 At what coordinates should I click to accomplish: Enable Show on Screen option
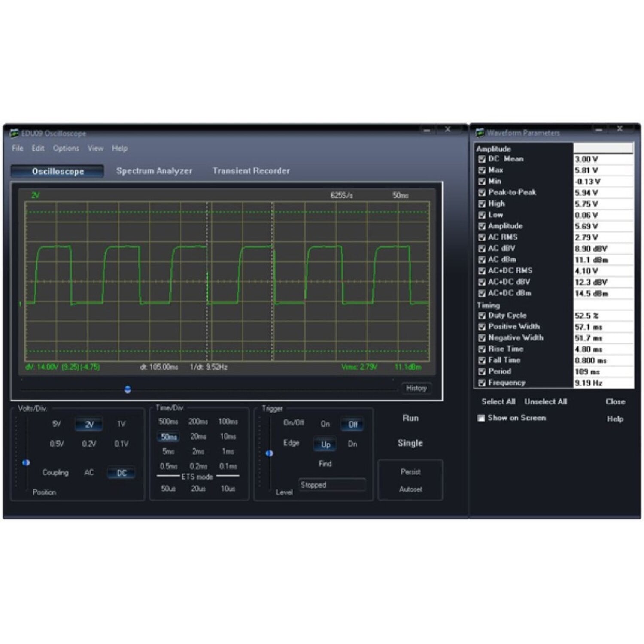click(x=481, y=418)
